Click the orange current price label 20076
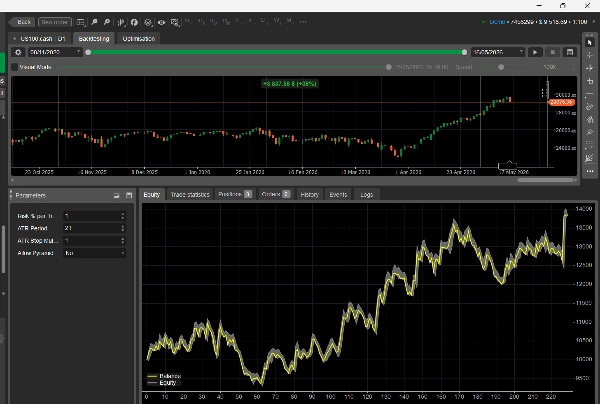Viewport: 600px width, 404px height. [561, 102]
